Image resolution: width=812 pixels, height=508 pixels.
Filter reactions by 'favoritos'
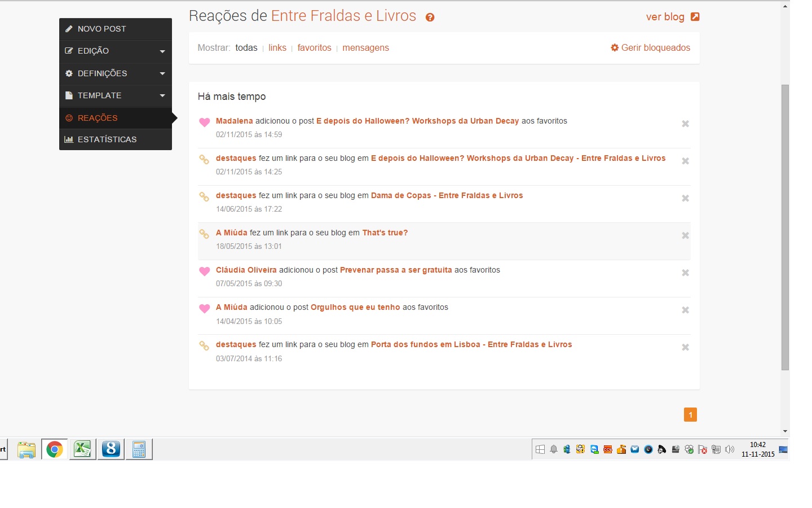(314, 48)
